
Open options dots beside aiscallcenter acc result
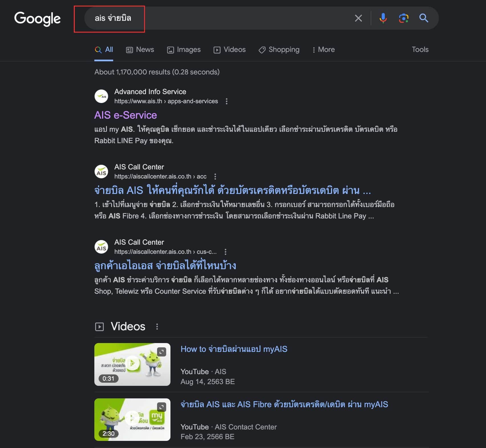(215, 177)
